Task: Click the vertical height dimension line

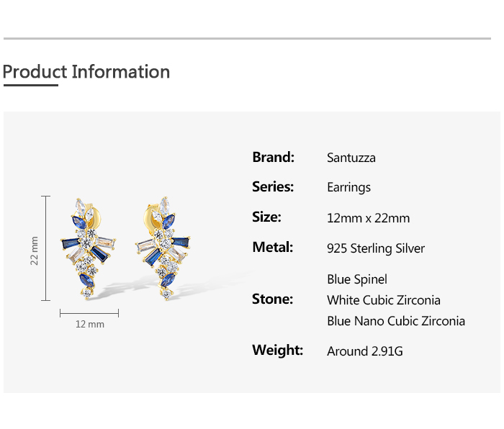Action: [46, 248]
